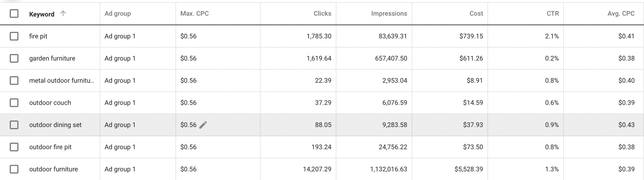644x180 pixels.
Task: Check the outdoor dining set checkbox
Action: click(x=14, y=125)
